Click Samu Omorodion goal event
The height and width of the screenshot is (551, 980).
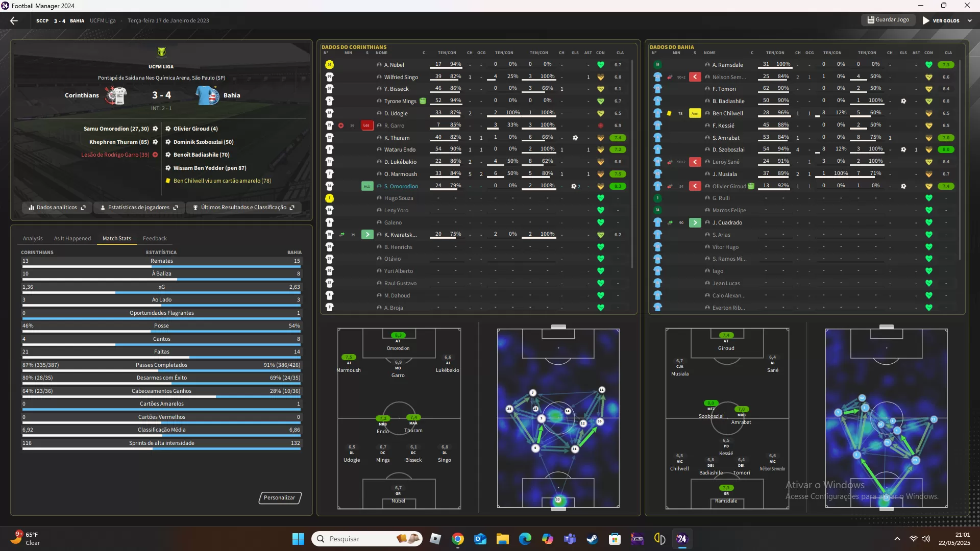pos(121,129)
